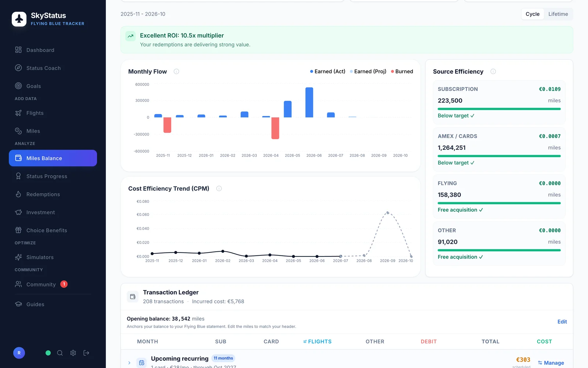Click the Source Efficiency info icon

493,71
